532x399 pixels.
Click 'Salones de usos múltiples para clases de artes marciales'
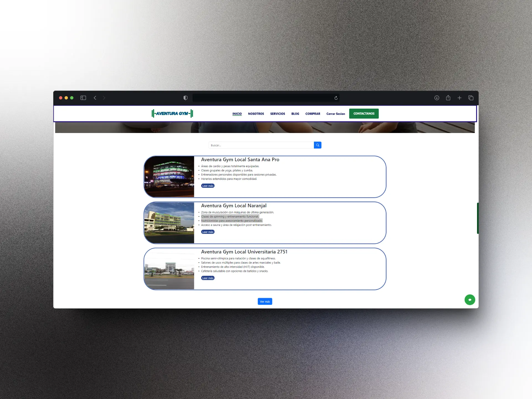[237, 263]
